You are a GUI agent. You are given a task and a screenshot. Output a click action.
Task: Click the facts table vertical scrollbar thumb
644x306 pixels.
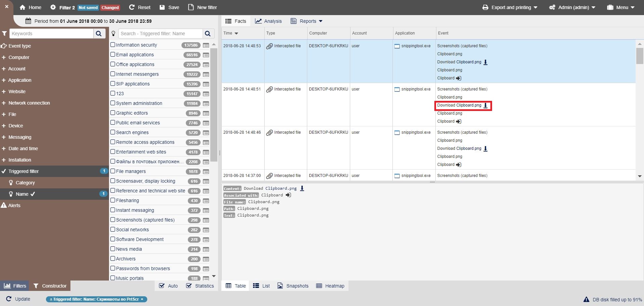[639, 56]
